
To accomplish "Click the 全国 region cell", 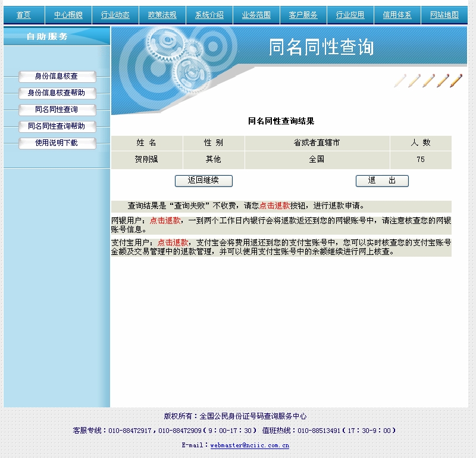I will tap(317, 159).
